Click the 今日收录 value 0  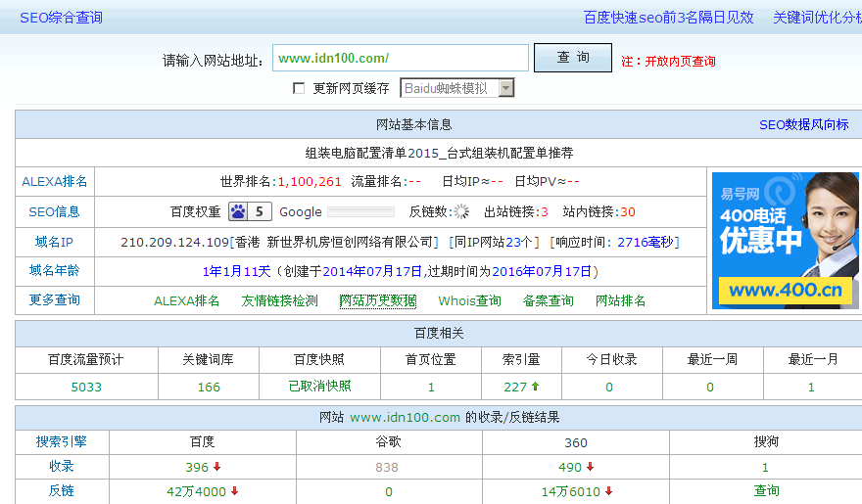click(609, 388)
